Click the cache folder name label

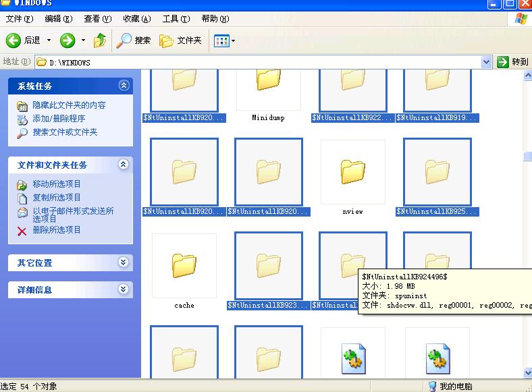point(184,305)
